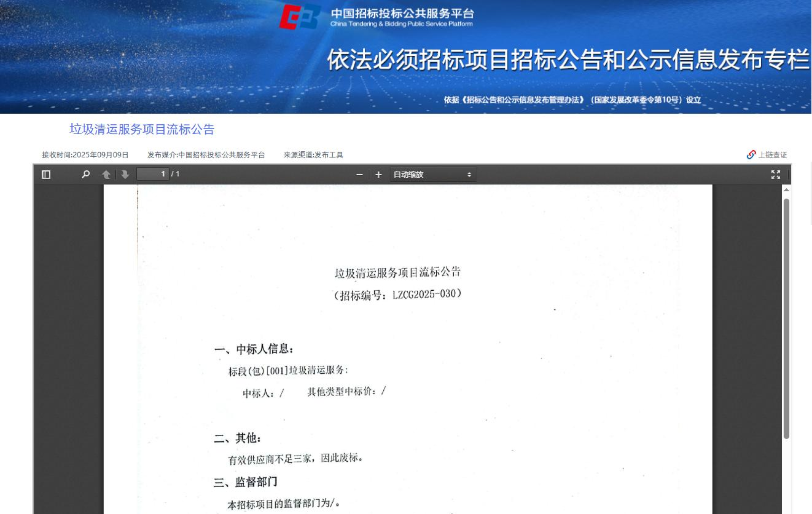Click the 依法必须招标项目 banner heading

coord(567,60)
